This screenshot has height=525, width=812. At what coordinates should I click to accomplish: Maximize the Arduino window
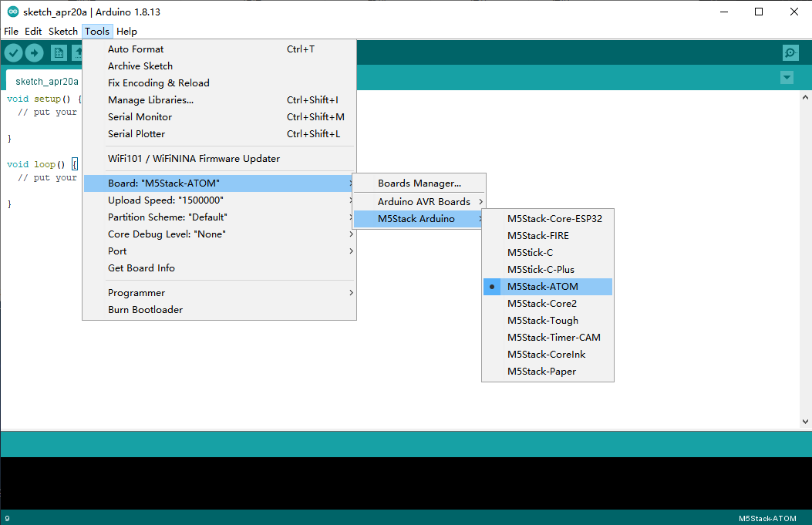tap(759, 12)
